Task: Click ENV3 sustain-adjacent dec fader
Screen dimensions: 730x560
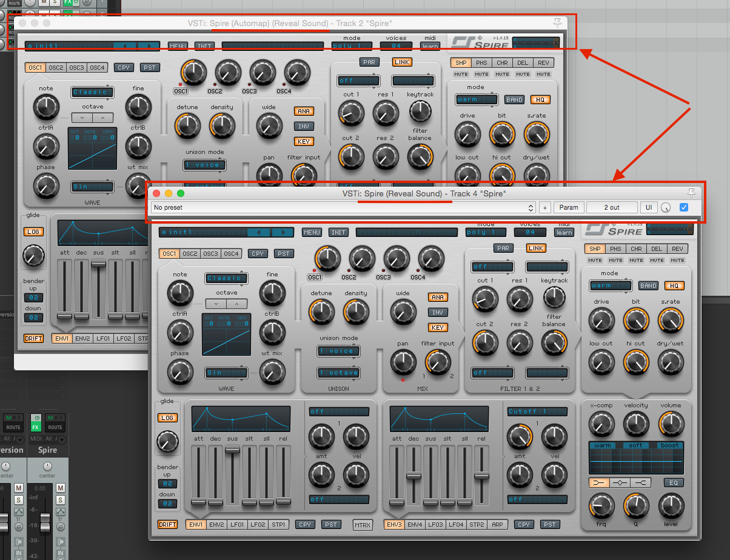Action: 414,476
